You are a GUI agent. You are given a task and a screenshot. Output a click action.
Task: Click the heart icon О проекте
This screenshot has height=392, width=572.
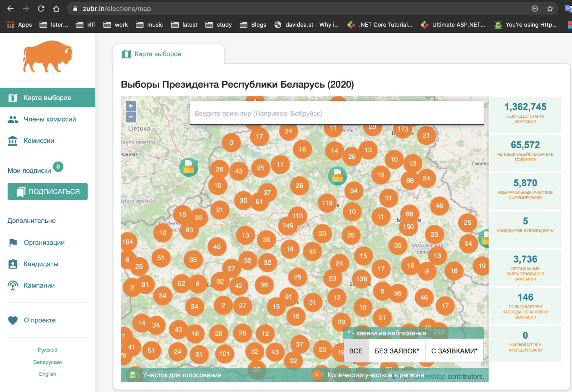(13, 320)
